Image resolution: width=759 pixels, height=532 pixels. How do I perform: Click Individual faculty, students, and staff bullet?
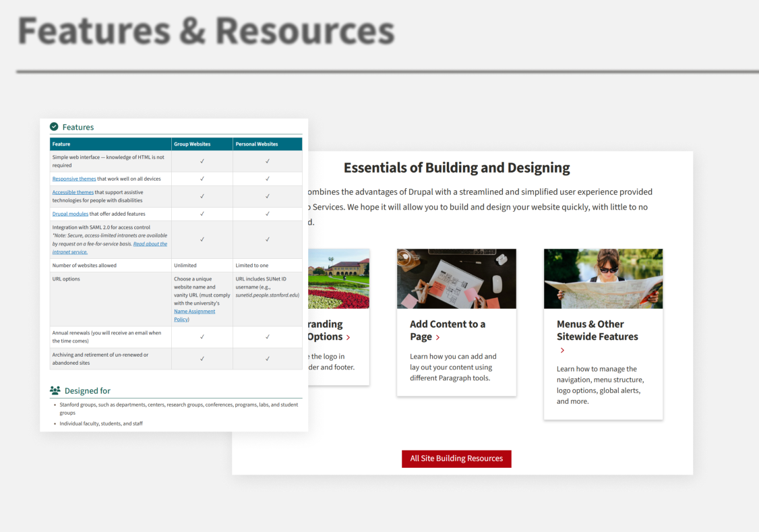click(x=100, y=423)
